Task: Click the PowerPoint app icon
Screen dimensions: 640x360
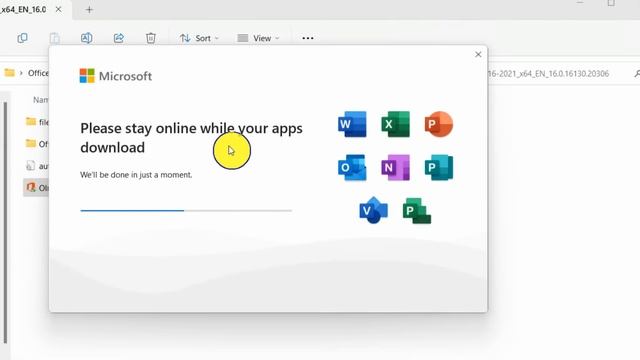Action: pyautogui.click(x=439, y=124)
